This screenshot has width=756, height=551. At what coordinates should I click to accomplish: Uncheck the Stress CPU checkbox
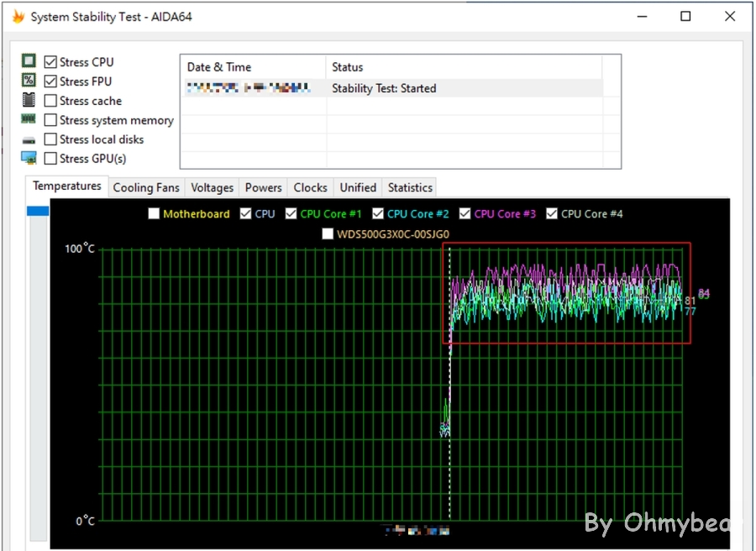coord(50,61)
